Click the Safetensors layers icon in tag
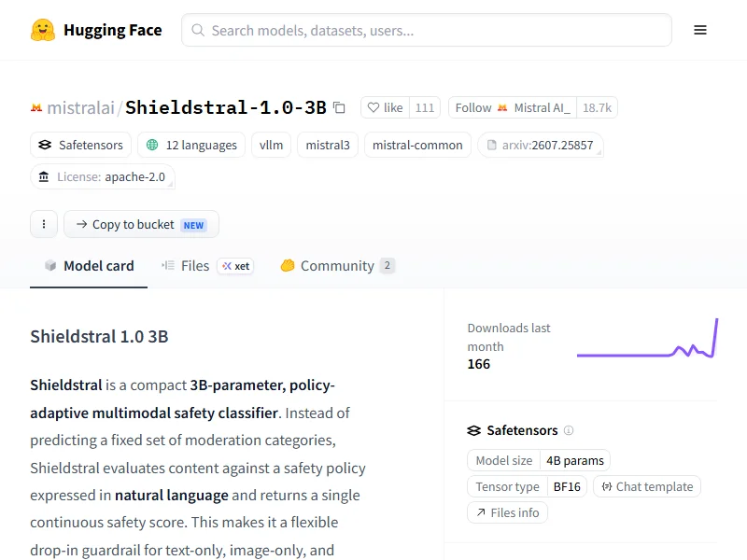 pos(45,145)
